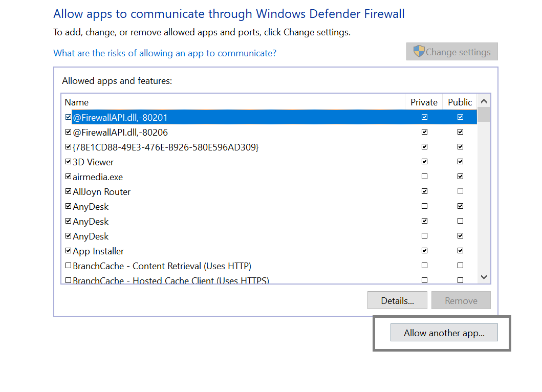Toggle Private checkbox for App Installer
The image size is (542, 392).
pos(424,251)
